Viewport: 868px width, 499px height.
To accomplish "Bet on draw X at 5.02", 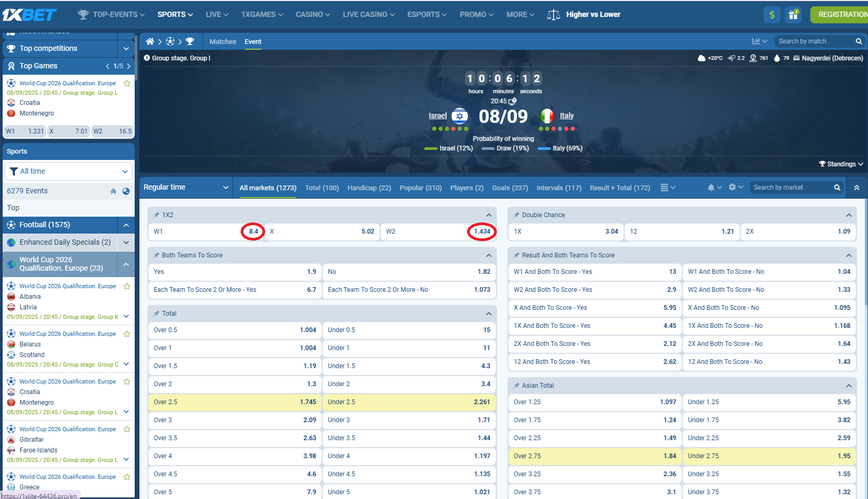I will pos(322,231).
